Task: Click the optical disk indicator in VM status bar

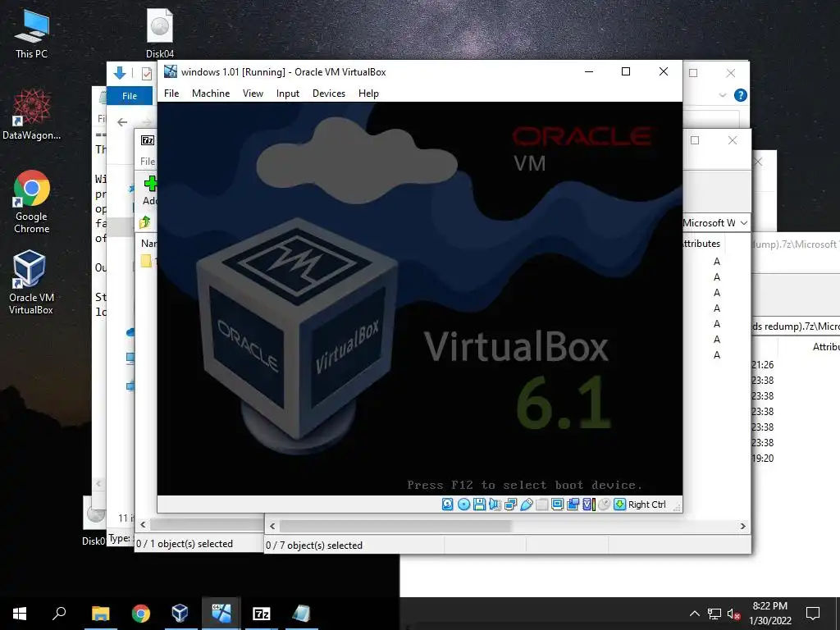Action: tap(463, 504)
